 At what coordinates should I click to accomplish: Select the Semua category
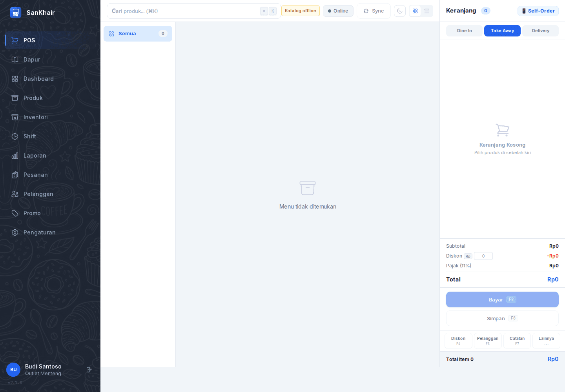point(138,34)
